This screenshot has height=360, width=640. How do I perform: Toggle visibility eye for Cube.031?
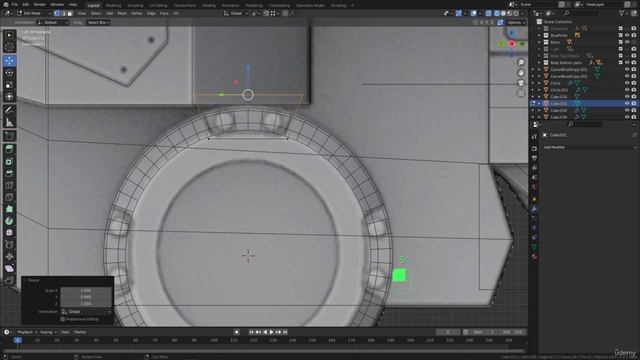pyautogui.click(x=627, y=104)
